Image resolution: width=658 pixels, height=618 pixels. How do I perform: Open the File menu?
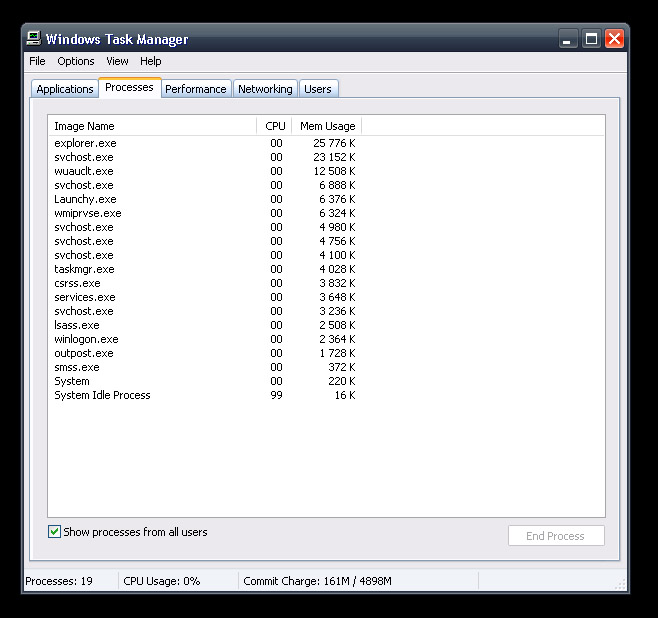[x=37, y=61]
